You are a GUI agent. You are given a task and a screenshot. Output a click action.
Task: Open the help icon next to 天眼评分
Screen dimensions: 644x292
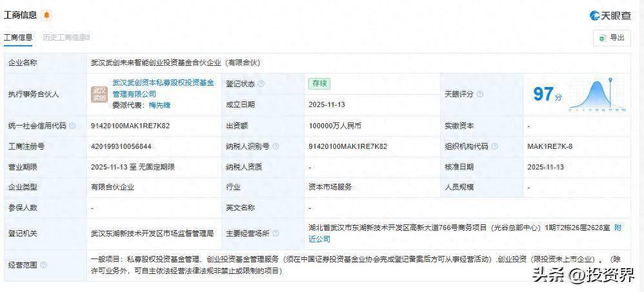[x=480, y=94]
